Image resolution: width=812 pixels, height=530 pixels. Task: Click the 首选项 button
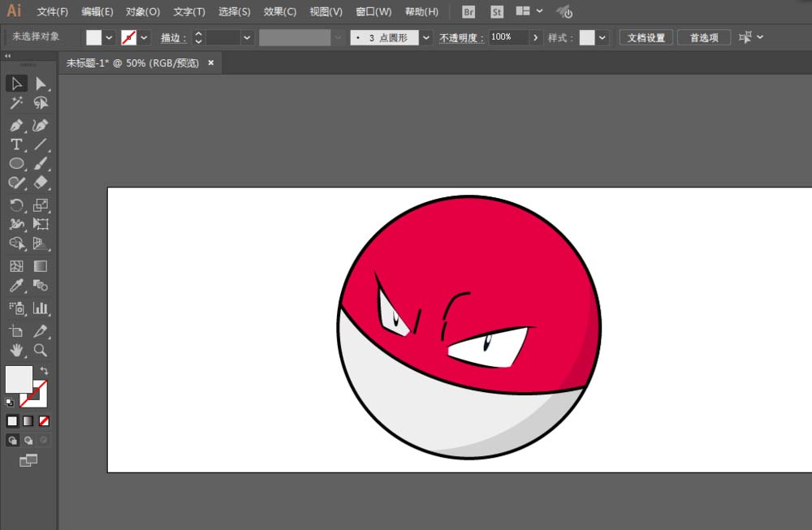tap(704, 37)
